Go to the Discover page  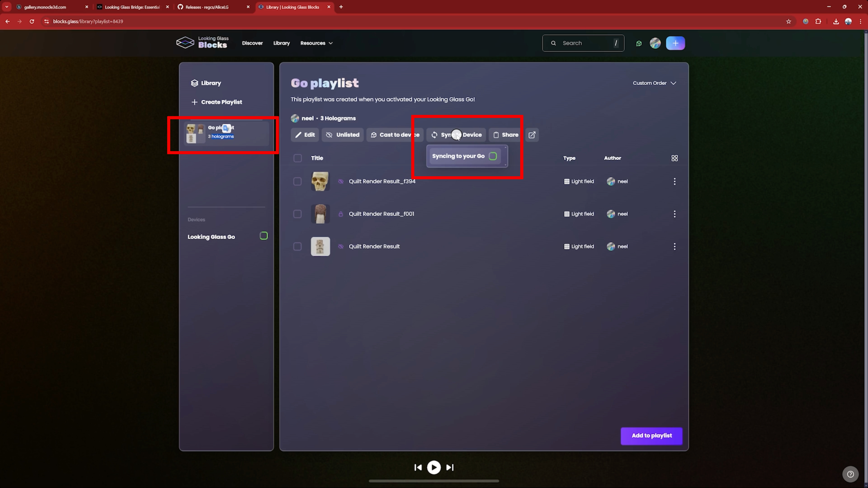pos(252,43)
